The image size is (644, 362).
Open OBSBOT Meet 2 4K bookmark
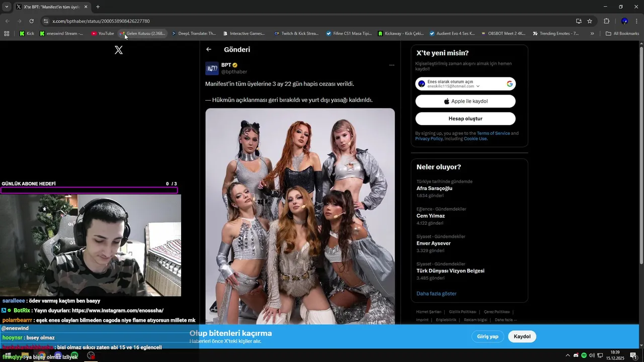click(x=504, y=34)
